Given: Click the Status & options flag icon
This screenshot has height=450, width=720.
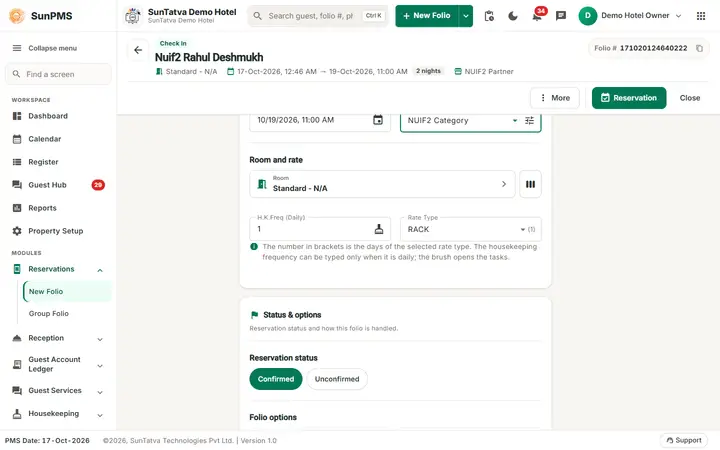Looking at the screenshot, I should (x=254, y=315).
